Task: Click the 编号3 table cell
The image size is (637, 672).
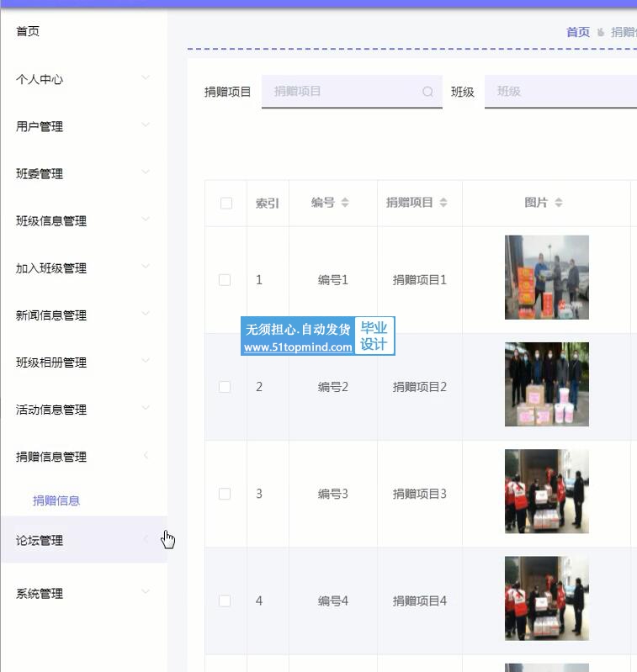Action: [x=333, y=494]
